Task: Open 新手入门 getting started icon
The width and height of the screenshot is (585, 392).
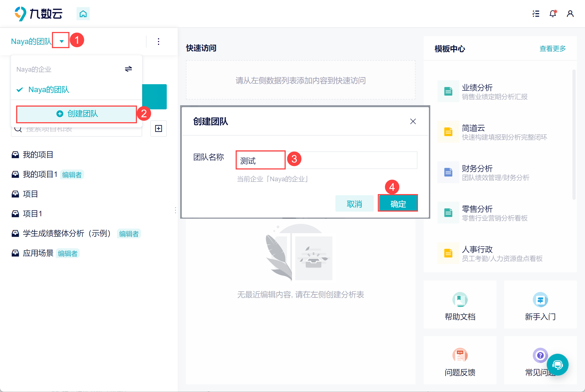Action: [540, 300]
